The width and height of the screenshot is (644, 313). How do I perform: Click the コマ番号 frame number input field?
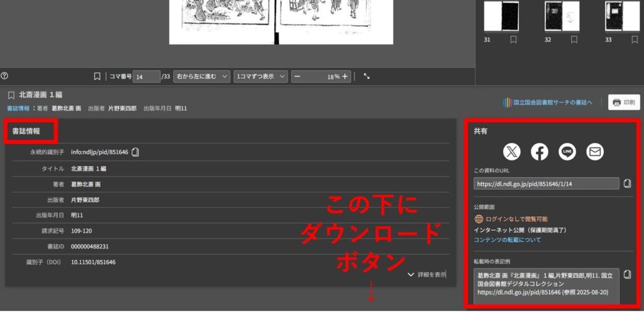(x=147, y=77)
